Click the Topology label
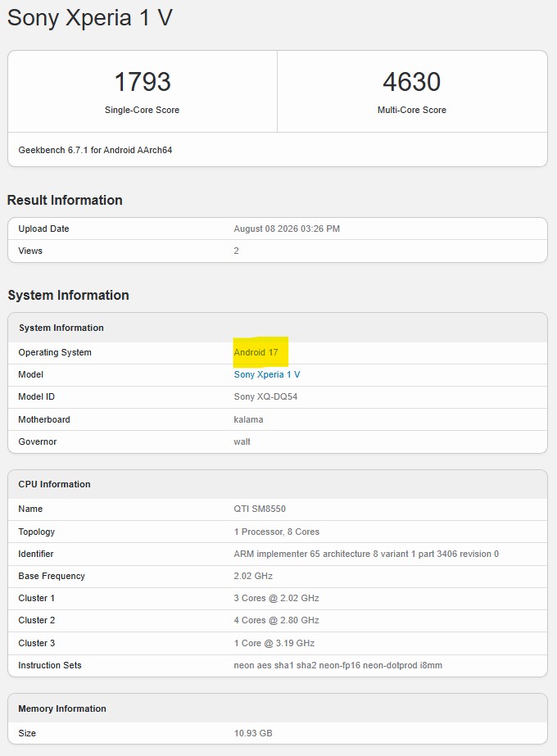This screenshot has width=557, height=756. (36, 532)
